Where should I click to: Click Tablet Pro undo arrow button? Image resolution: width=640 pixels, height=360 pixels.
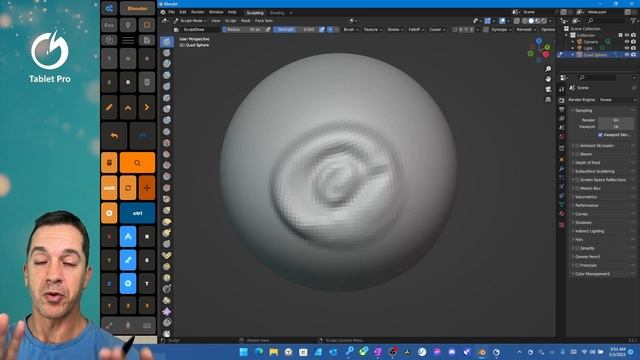[114, 136]
